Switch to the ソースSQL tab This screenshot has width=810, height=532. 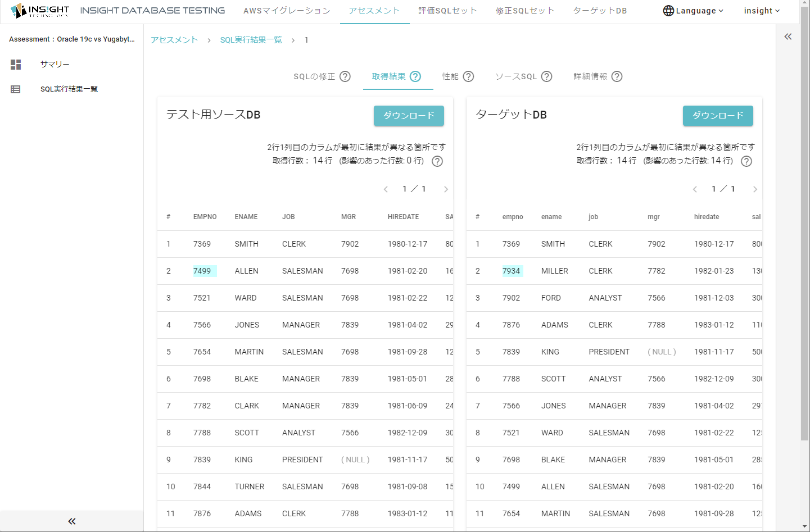[516, 76]
